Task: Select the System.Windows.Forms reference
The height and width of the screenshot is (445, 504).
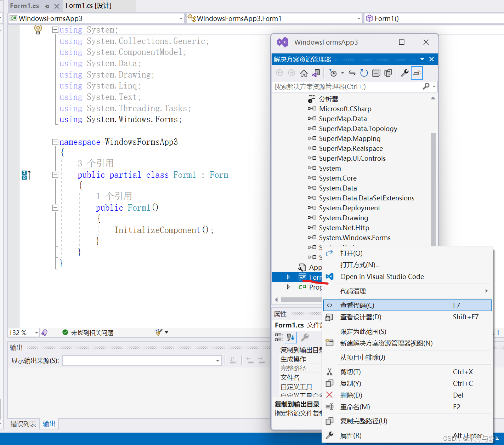Action: click(355, 238)
